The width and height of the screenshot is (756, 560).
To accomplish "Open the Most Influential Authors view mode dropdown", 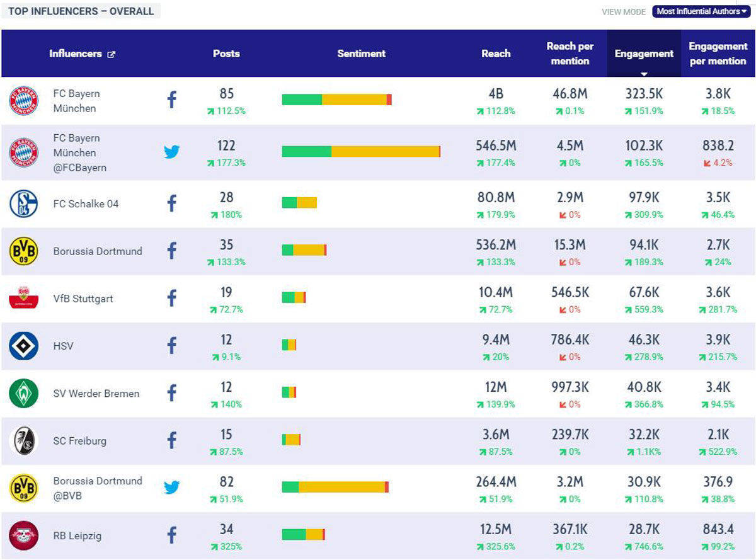I will [x=701, y=11].
